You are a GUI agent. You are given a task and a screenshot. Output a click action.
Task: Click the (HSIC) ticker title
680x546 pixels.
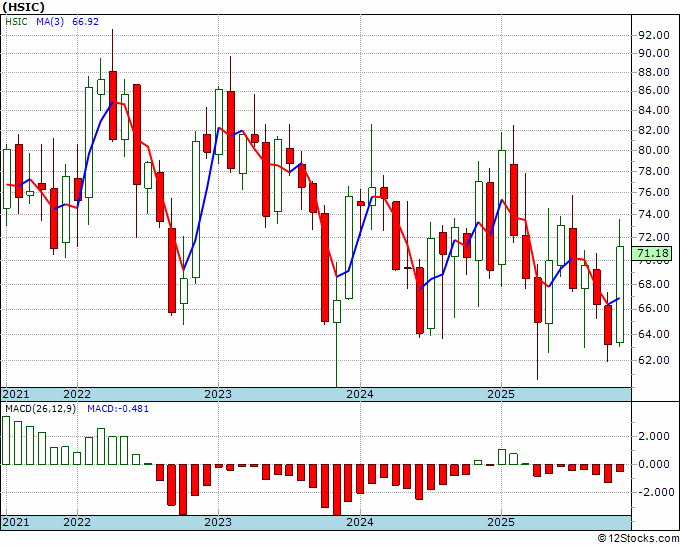coord(23,7)
